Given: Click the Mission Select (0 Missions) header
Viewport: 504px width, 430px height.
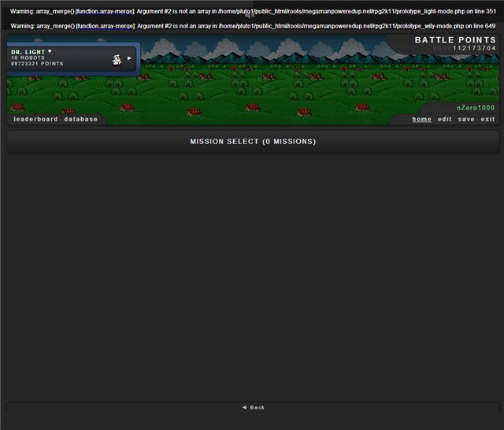Looking at the screenshot, I should (x=253, y=142).
